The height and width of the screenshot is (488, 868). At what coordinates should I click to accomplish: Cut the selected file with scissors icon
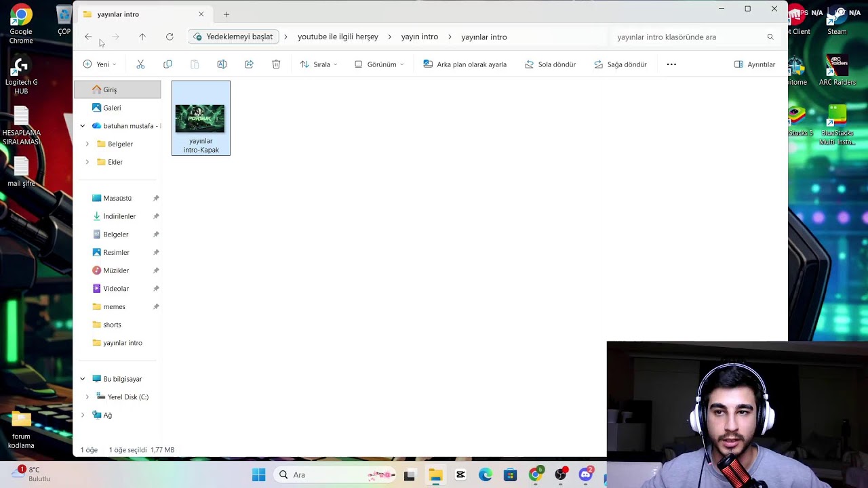click(x=140, y=64)
